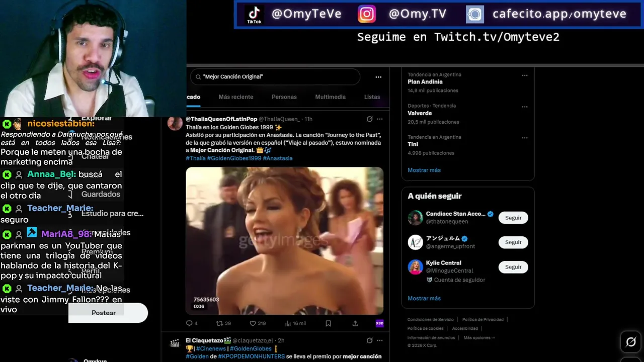
Task: Open Información de anuncios link
Action: (x=431, y=338)
